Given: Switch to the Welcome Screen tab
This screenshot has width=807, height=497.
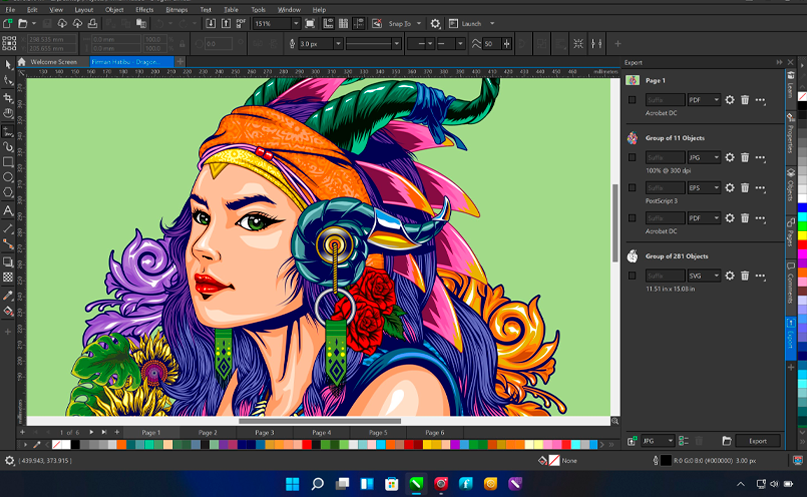Looking at the screenshot, I should point(54,62).
